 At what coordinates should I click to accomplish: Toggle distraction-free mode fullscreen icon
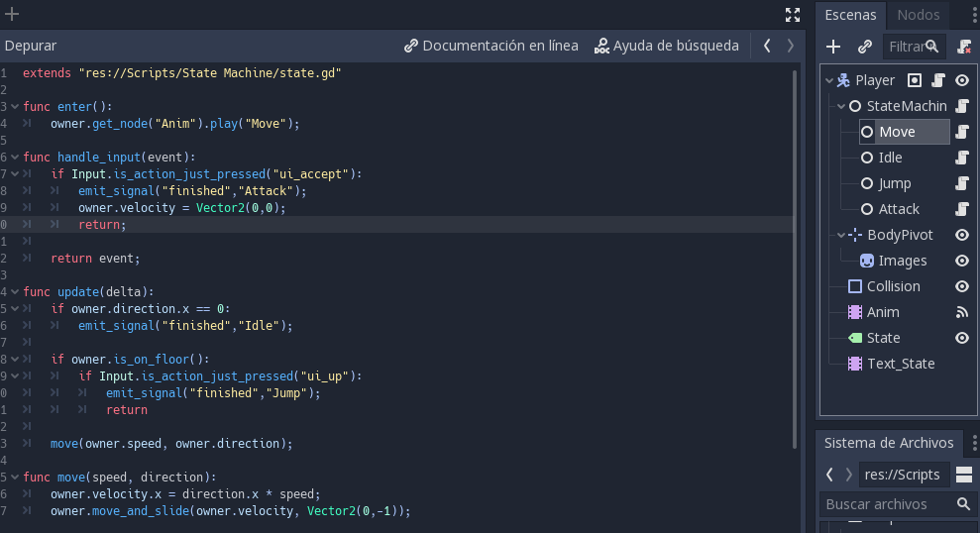click(x=792, y=14)
